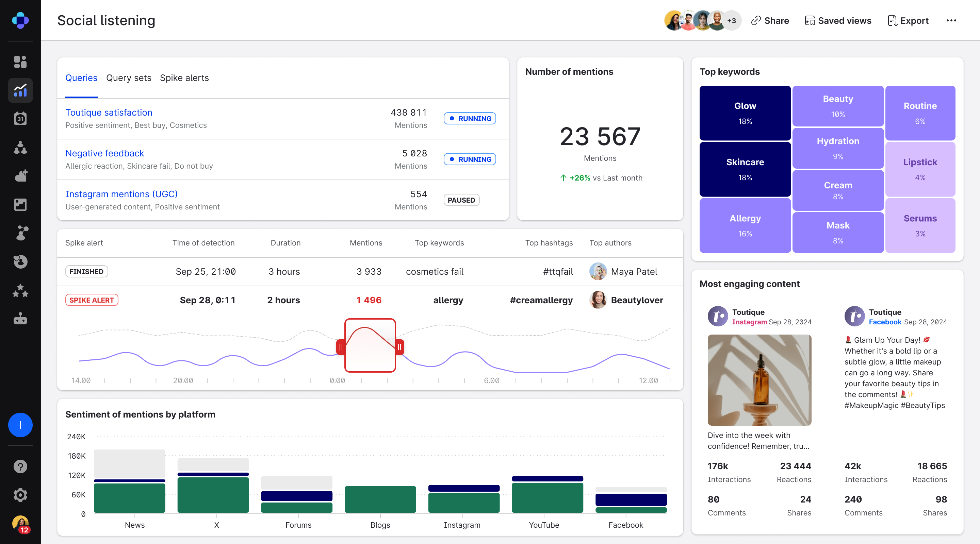Open Settings via the gear icon
This screenshot has height=544, width=980.
pyautogui.click(x=20, y=495)
